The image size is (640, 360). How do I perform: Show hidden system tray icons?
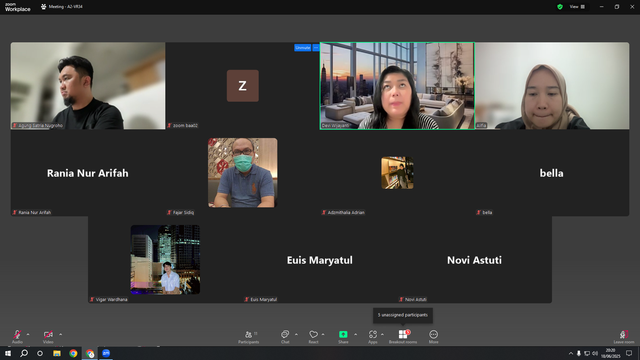pos(571,353)
